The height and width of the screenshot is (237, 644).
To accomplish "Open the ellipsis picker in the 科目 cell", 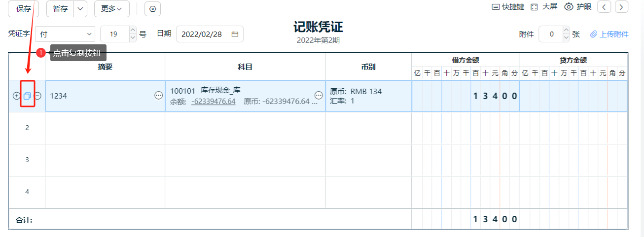I will click(319, 96).
